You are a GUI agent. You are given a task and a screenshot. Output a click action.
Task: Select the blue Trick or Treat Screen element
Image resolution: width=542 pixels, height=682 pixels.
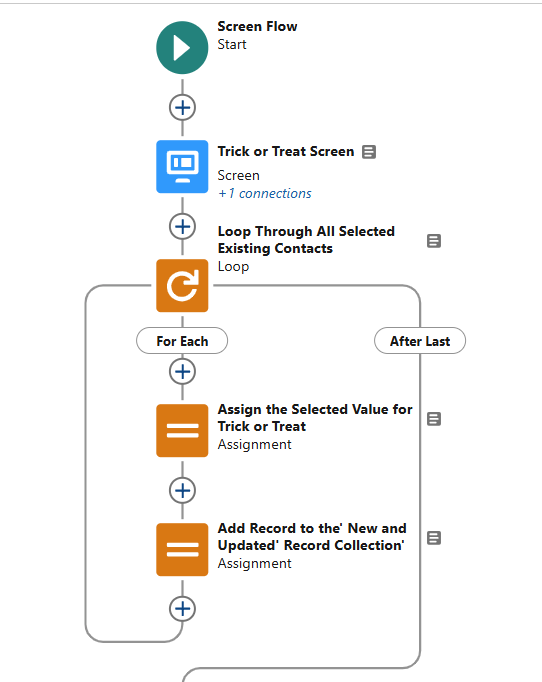(182, 166)
